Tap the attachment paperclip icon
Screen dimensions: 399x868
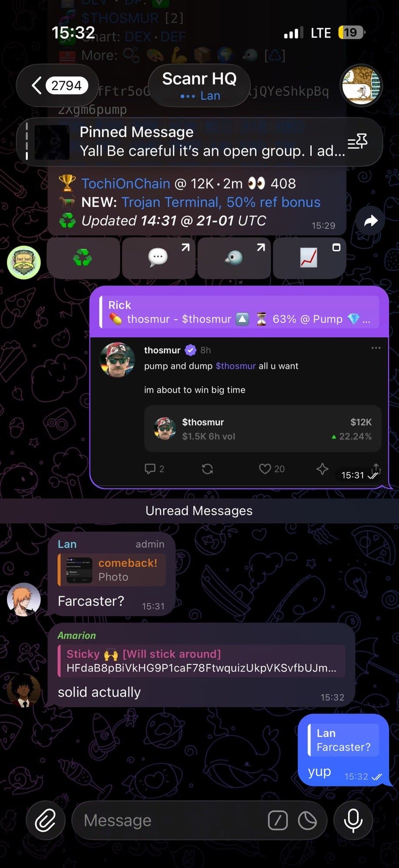46,820
